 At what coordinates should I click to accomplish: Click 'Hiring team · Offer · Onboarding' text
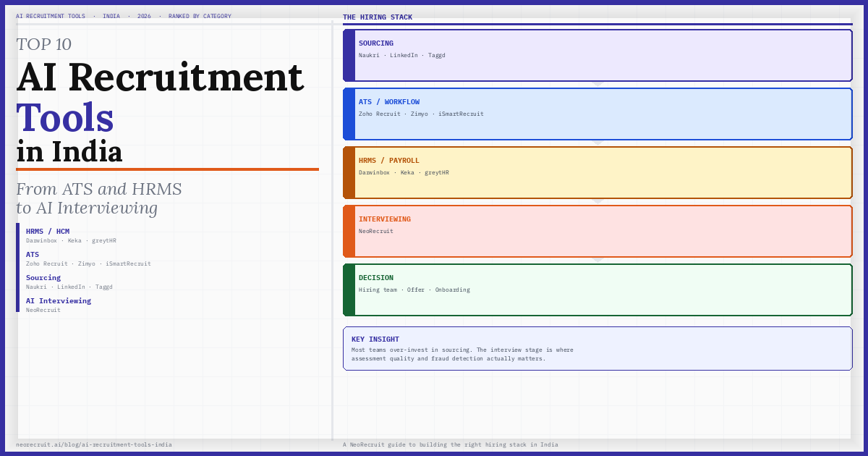click(414, 290)
